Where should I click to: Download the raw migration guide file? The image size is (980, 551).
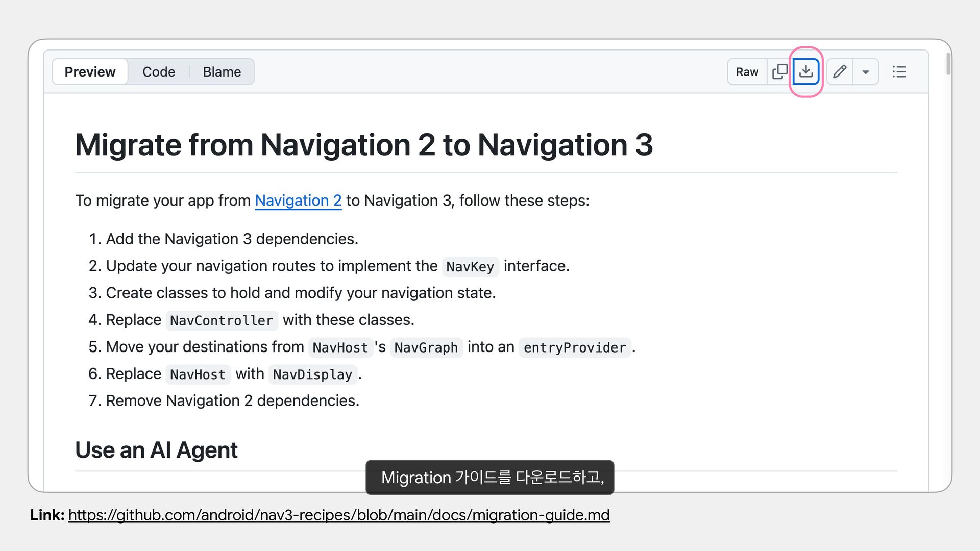click(x=806, y=71)
